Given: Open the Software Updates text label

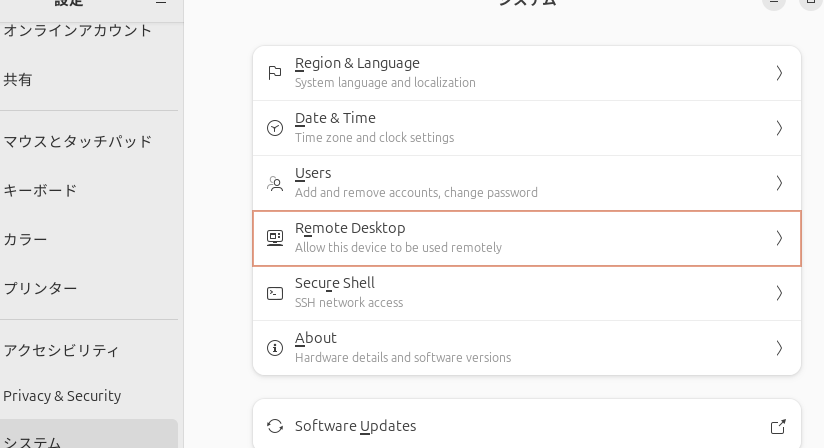Looking at the screenshot, I should (x=355, y=426).
